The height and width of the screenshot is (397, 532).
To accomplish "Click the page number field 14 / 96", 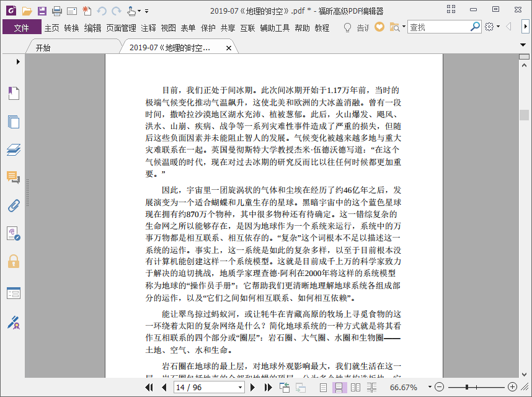I will pyautogui.click(x=206, y=387).
